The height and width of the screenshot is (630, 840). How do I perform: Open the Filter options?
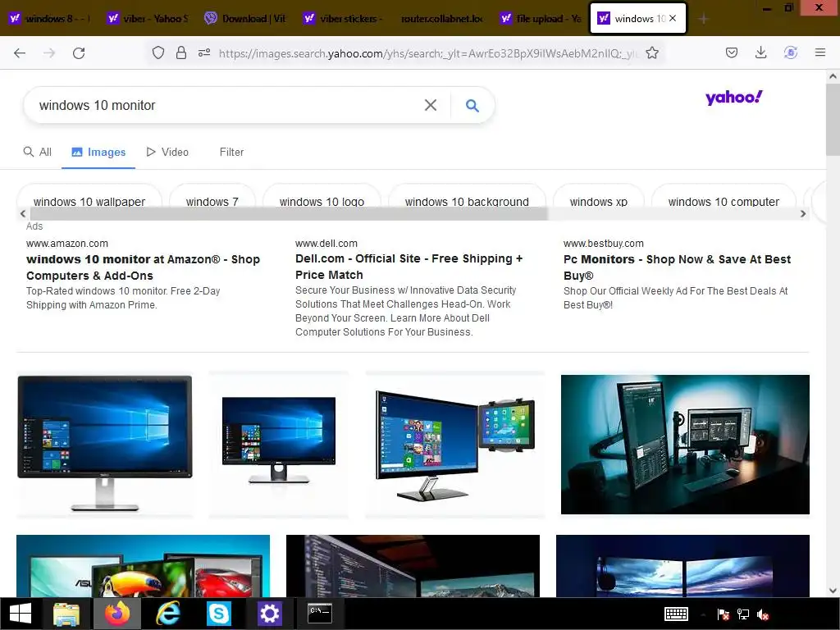tap(231, 152)
